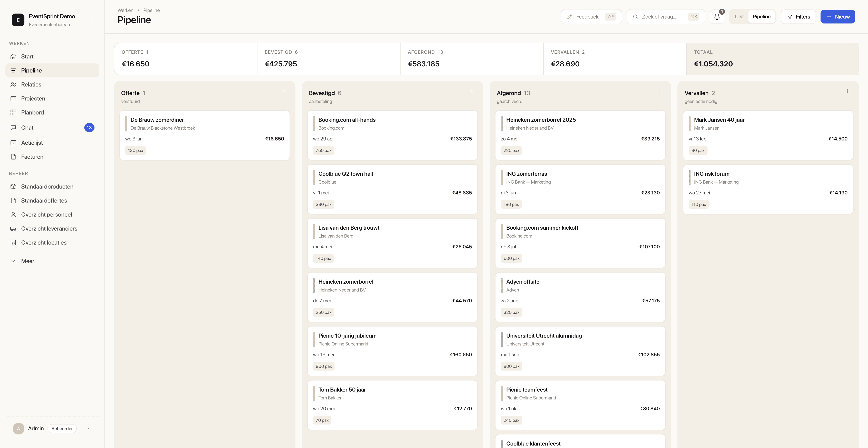Toggle the Filters panel

pos(798,16)
